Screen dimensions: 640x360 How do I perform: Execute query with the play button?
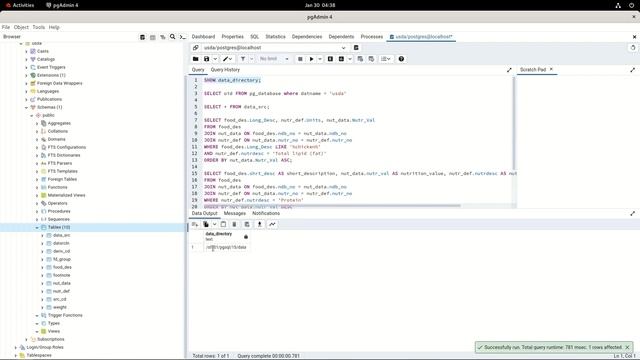(x=311, y=59)
